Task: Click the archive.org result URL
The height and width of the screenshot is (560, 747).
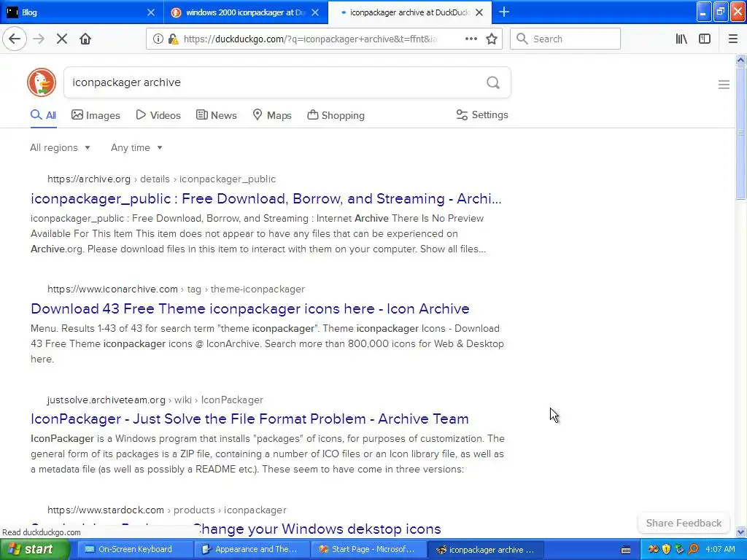Action: pyautogui.click(x=161, y=179)
